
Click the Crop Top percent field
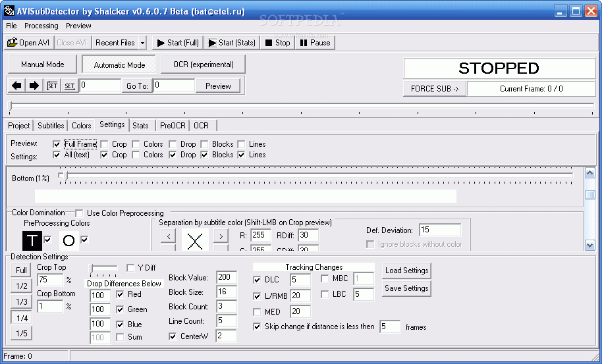coord(50,280)
